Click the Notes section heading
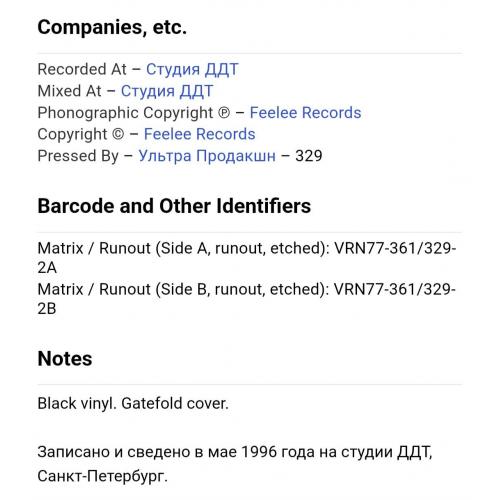 click(x=65, y=359)
